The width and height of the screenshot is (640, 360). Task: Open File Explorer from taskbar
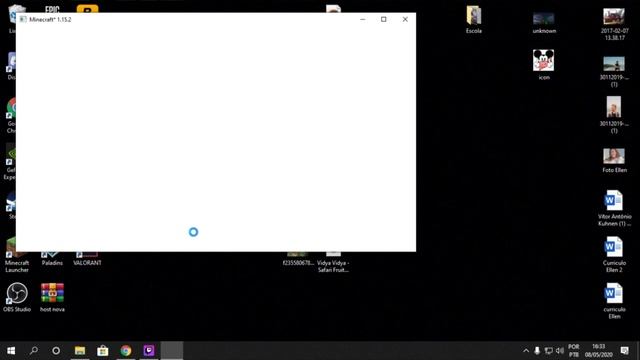[x=80, y=351]
